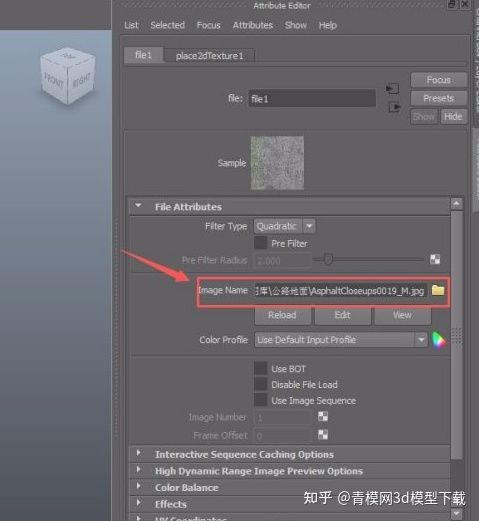Screen dimensions: 479x521
Task: Click the input connection arrow icon next to file1
Action: pyautogui.click(x=392, y=89)
